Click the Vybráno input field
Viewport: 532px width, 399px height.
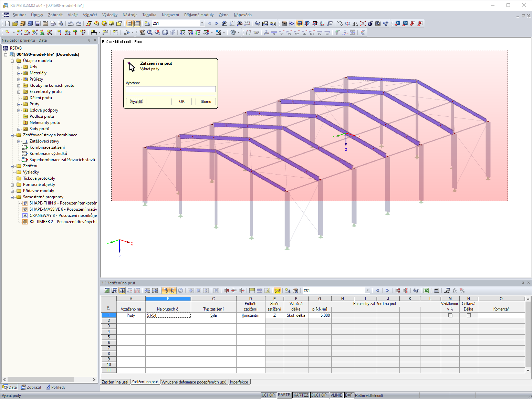(x=171, y=89)
